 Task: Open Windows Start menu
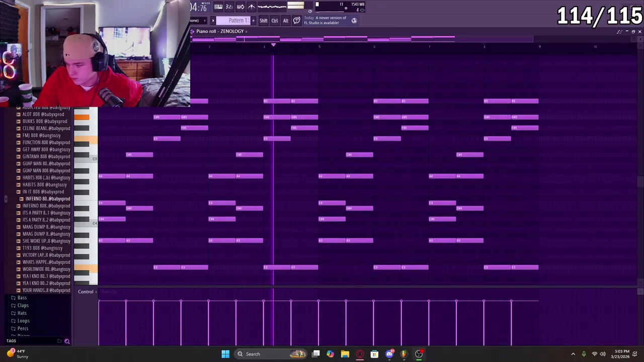[225, 354]
